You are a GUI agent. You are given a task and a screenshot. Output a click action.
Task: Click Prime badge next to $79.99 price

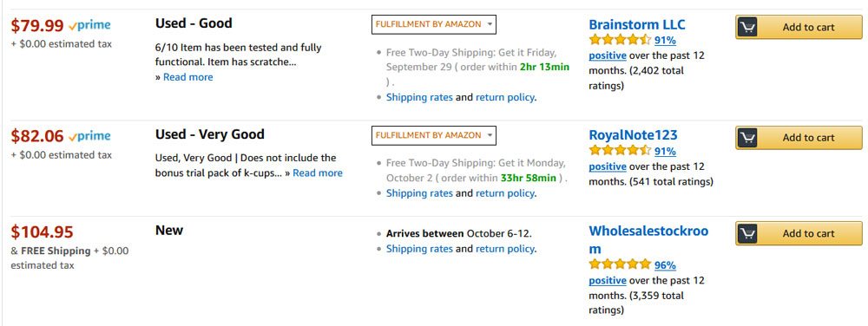(89, 25)
